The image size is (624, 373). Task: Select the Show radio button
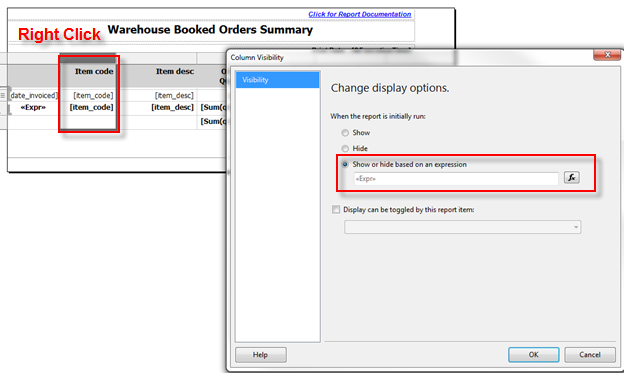[x=345, y=133]
